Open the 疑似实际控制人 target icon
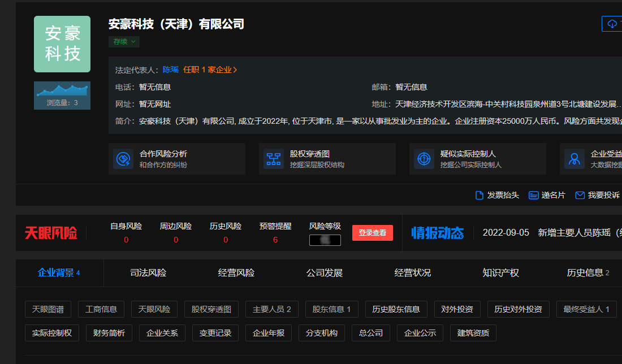This screenshot has height=364, width=622. (424, 159)
